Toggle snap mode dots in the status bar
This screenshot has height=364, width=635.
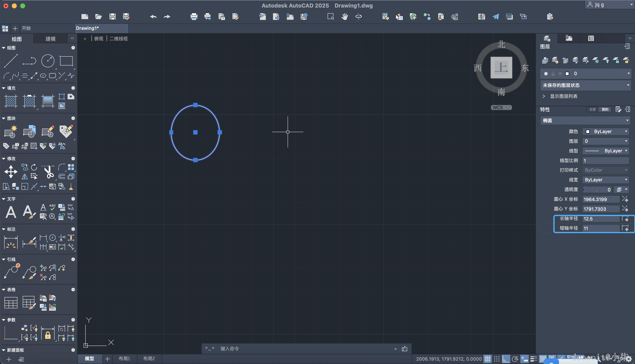click(497, 359)
